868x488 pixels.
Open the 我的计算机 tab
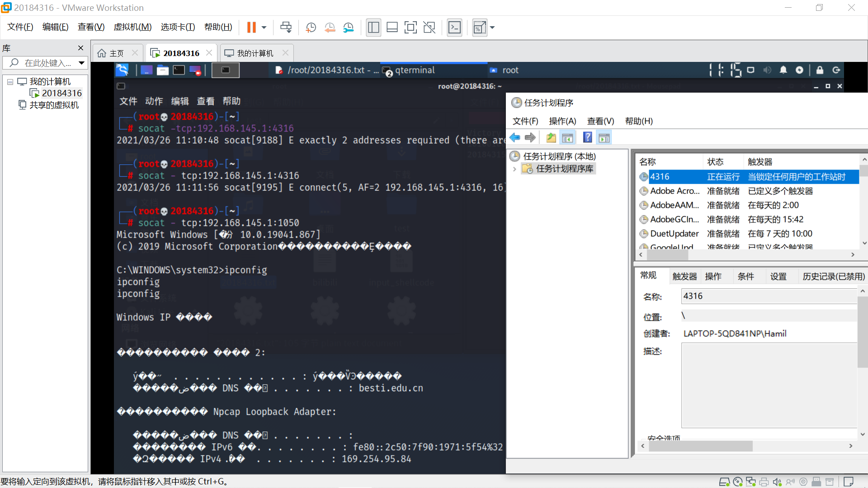click(x=255, y=53)
